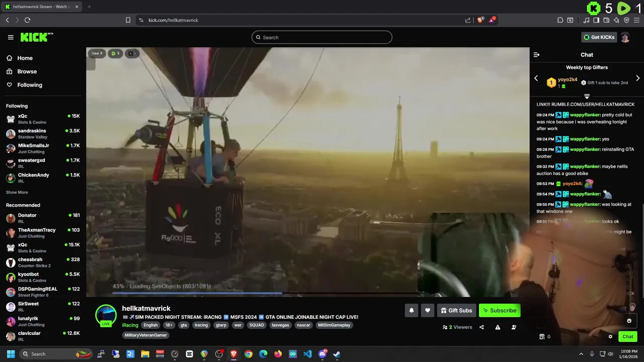
Task: Click the SQUAD tag
Action: click(256, 325)
